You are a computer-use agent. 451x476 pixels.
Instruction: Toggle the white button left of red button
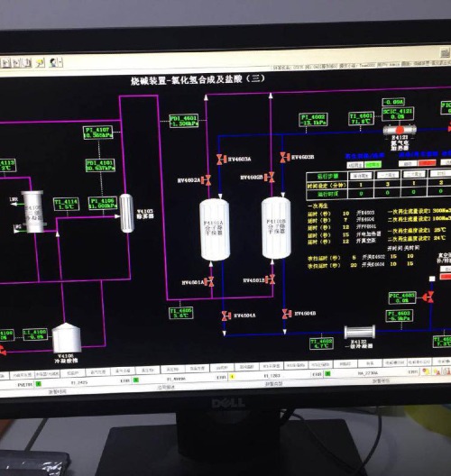(408, 163)
